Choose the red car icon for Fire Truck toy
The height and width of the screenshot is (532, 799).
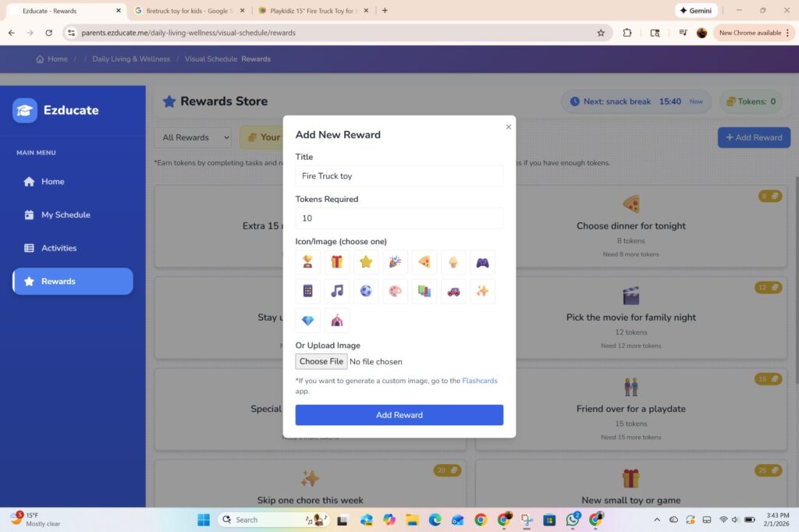coord(453,291)
